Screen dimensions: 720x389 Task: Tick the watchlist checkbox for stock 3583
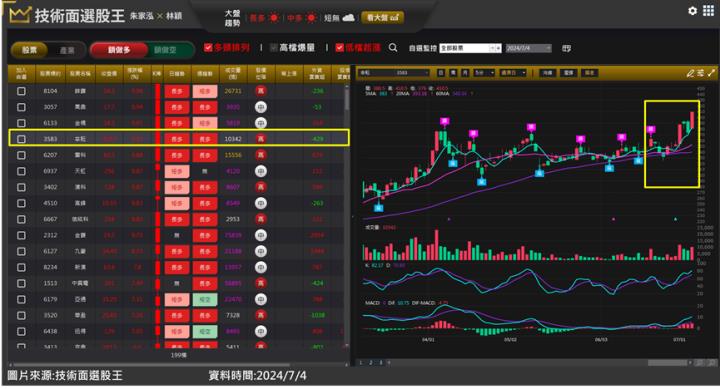tap(21, 139)
